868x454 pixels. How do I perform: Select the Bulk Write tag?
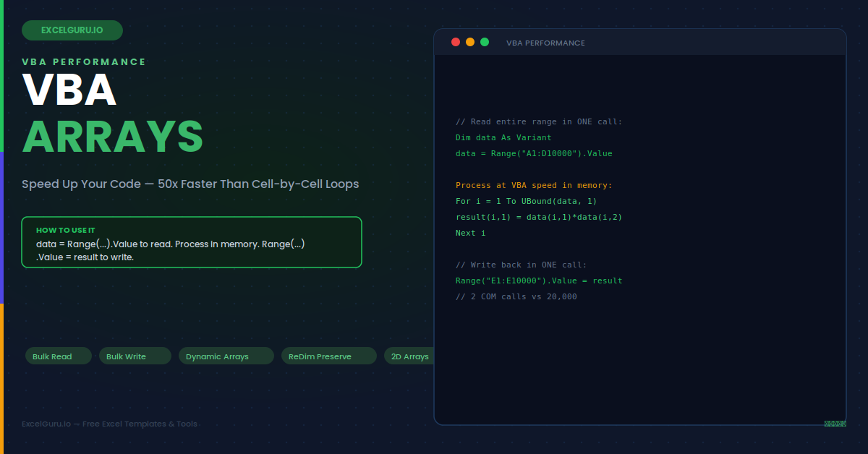tap(135, 356)
